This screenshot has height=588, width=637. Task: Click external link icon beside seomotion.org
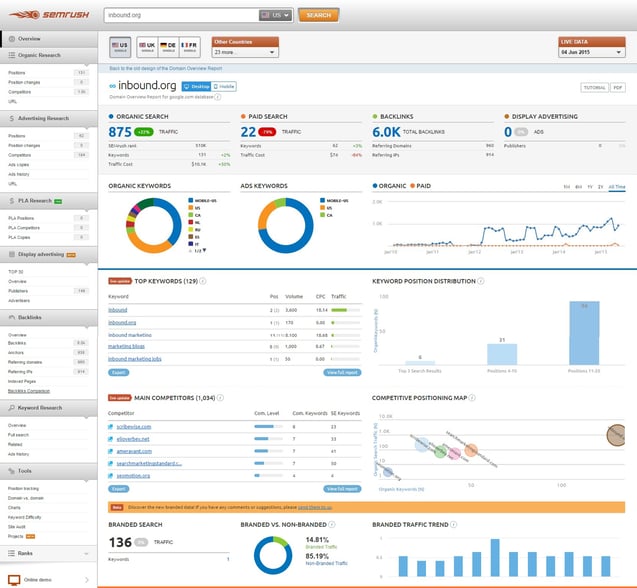click(x=110, y=476)
